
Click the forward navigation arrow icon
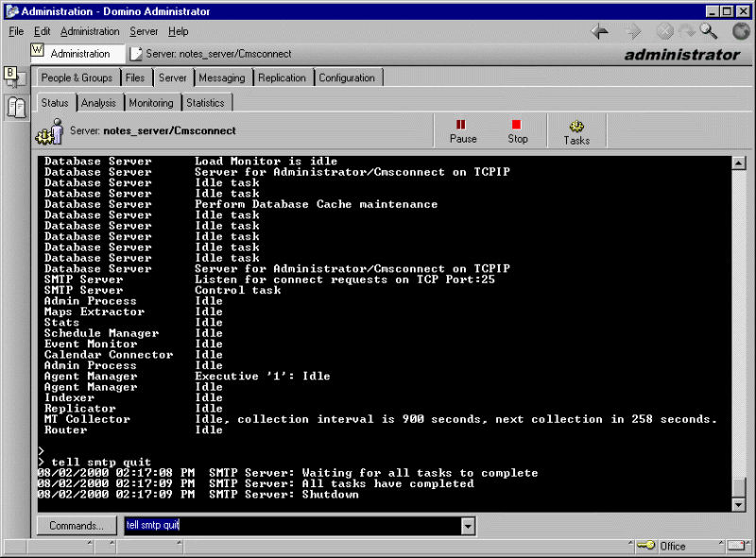tap(633, 32)
